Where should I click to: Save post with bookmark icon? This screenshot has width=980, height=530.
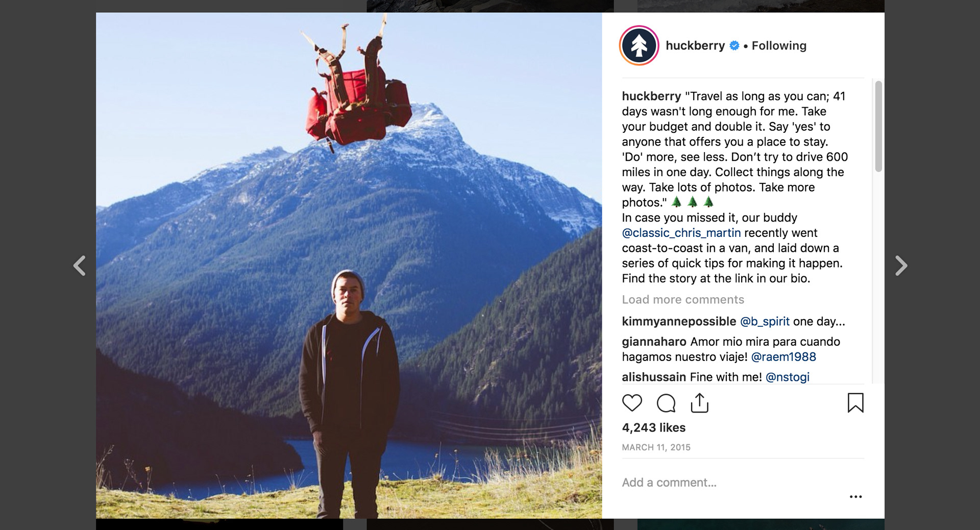click(855, 402)
